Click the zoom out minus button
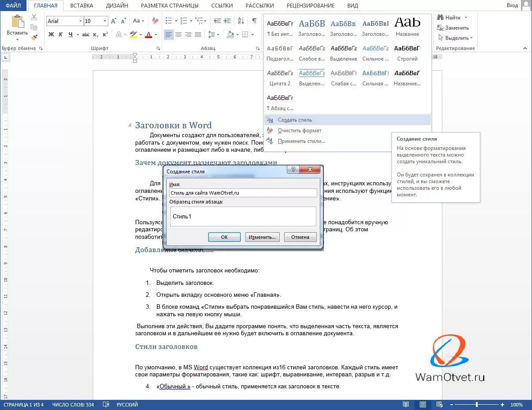The image size is (532, 410). (x=452, y=405)
